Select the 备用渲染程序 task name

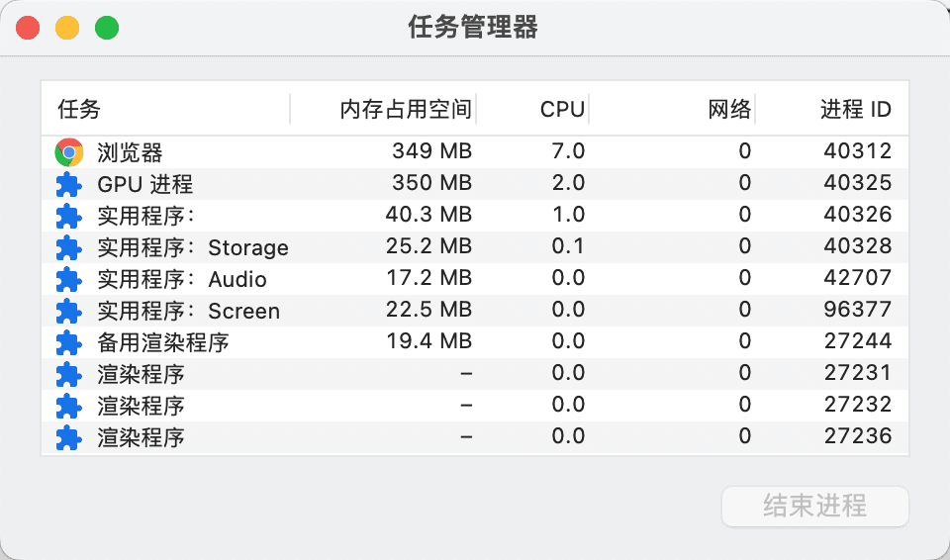pos(163,342)
